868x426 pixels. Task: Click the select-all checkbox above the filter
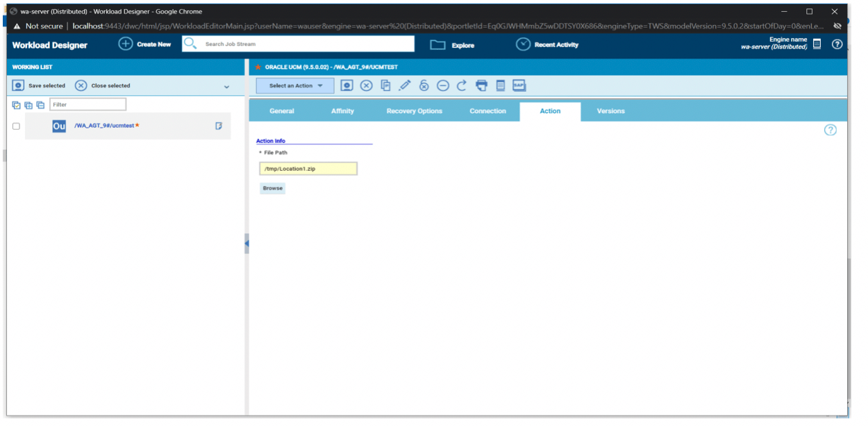click(15, 104)
